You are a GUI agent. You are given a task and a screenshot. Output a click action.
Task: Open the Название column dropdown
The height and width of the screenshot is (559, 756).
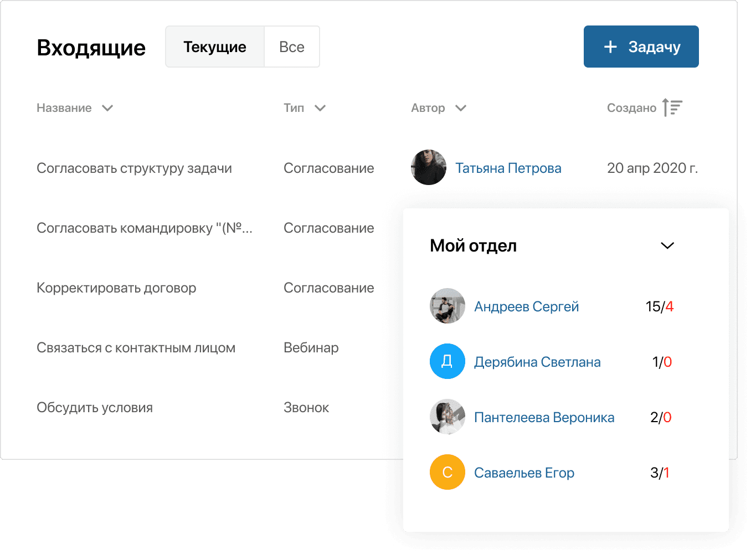tap(107, 108)
